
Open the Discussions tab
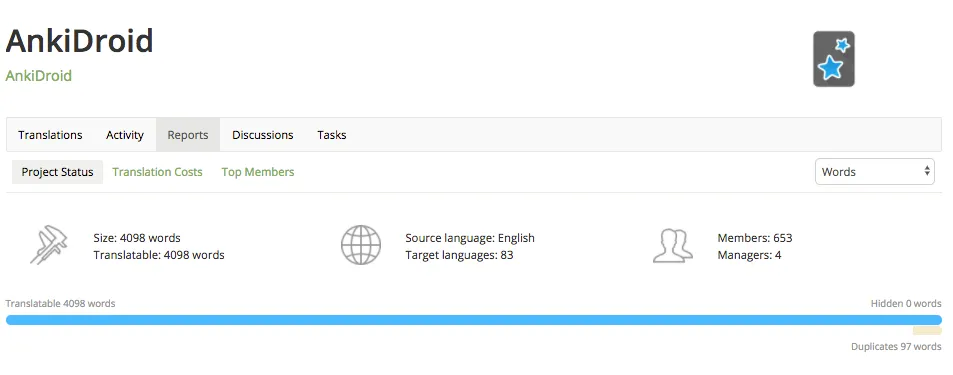263,135
